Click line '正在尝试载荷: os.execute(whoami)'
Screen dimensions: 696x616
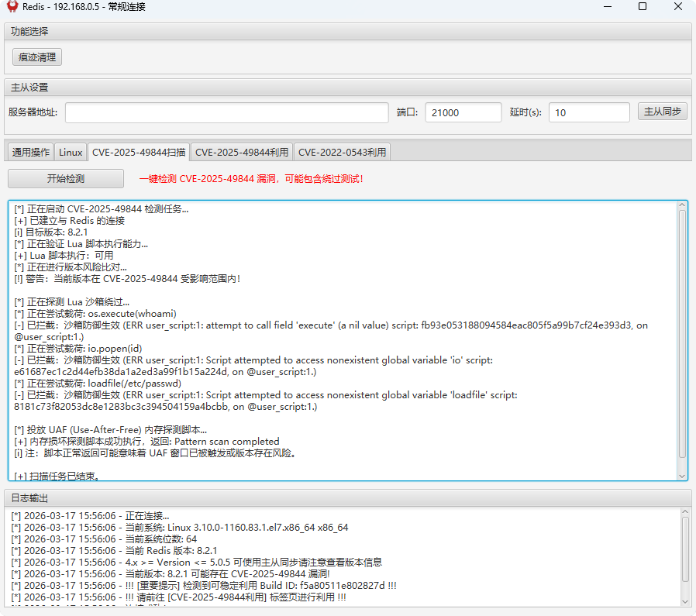(x=95, y=314)
